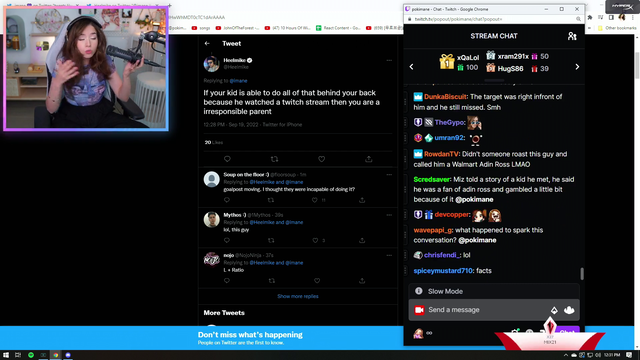Open Spotify from the taskbar
This screenshot has width=640, height=360.
(31, 355)
